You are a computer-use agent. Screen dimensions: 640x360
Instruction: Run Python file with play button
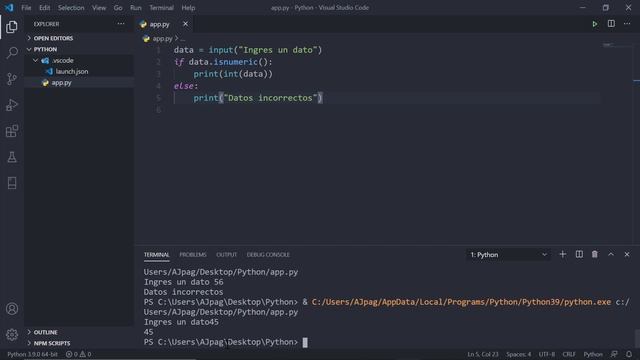click(x=595, y=24)
